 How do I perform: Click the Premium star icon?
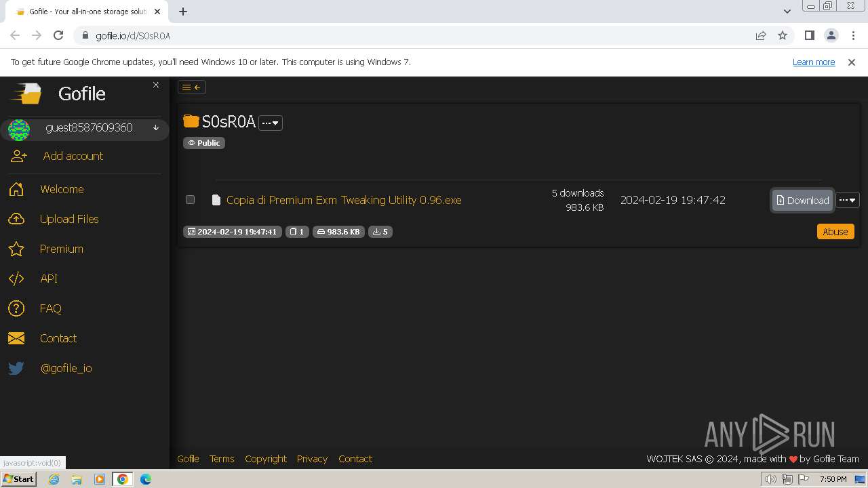point(16,249)
